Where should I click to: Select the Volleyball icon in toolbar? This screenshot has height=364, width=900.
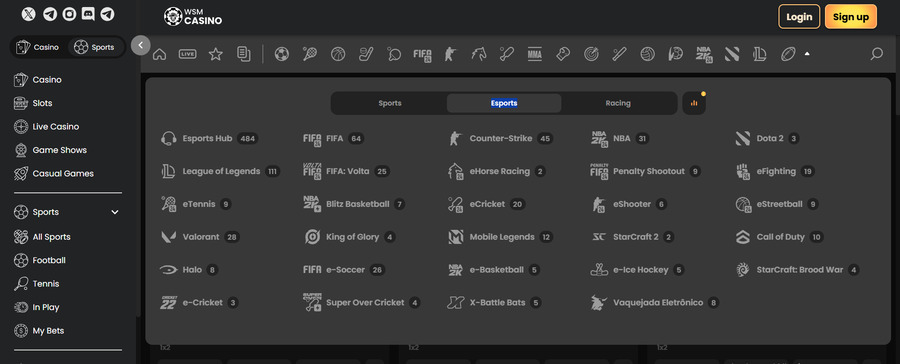point(647,54)
